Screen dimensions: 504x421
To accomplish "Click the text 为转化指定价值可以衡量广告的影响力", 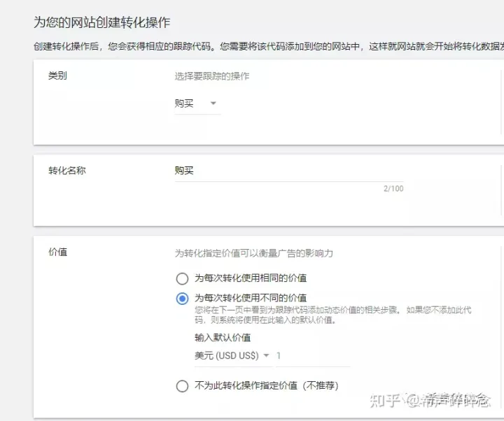I will tap(253, 253).
